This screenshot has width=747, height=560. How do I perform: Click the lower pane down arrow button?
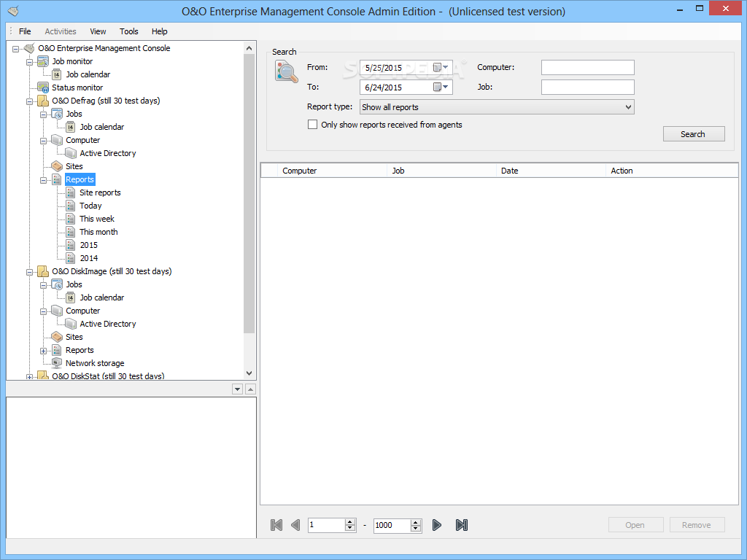(237, 389)
